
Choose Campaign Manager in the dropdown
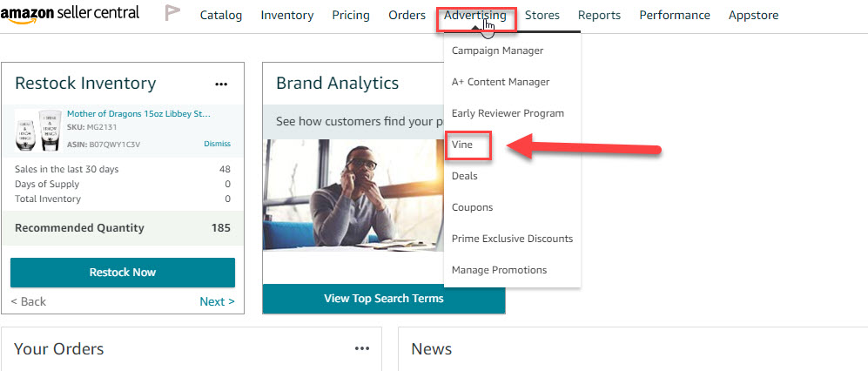click(497, 51)
